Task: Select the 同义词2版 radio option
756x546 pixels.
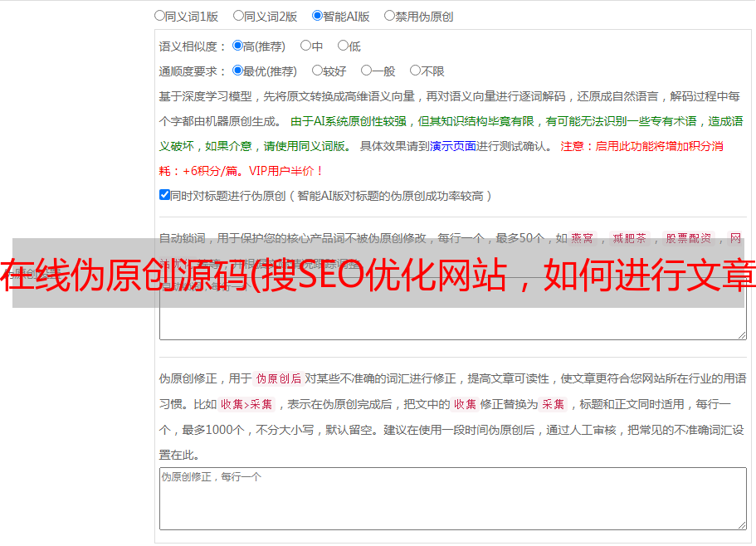Action: 238,16
